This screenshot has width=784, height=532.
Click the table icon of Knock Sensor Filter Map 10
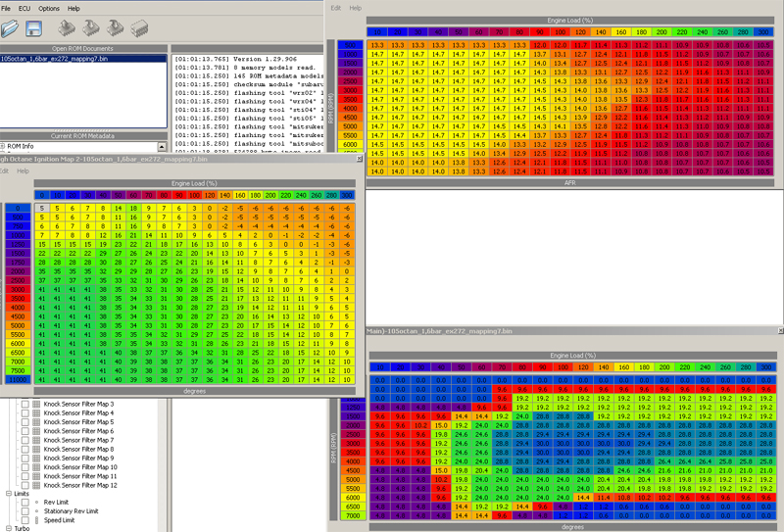coord(36,467)
